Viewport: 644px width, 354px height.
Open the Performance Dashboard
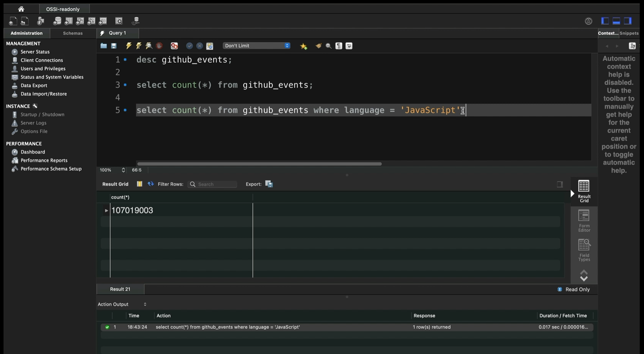tap(33, 152)
